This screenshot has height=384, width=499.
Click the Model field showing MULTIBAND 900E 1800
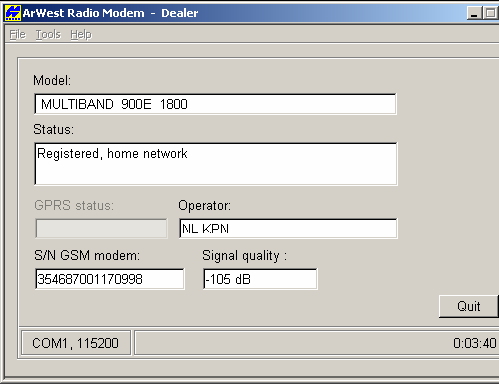click(x=215, y=104)
